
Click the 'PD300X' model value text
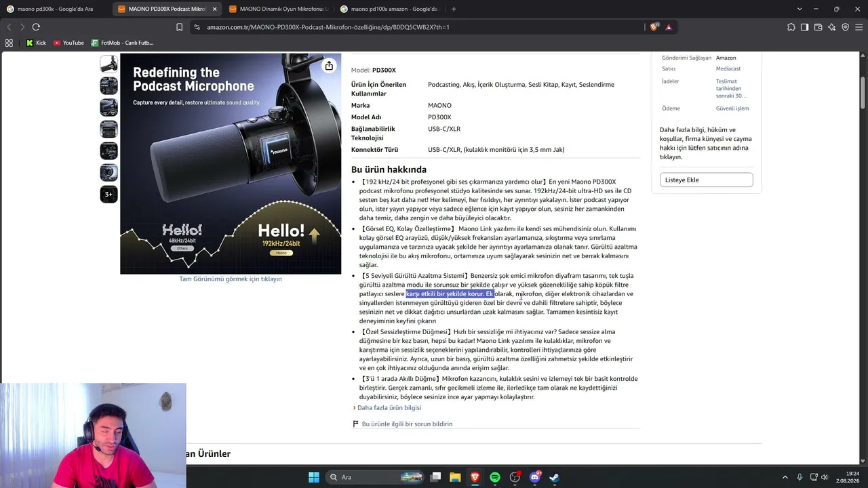tap(439, 117)
